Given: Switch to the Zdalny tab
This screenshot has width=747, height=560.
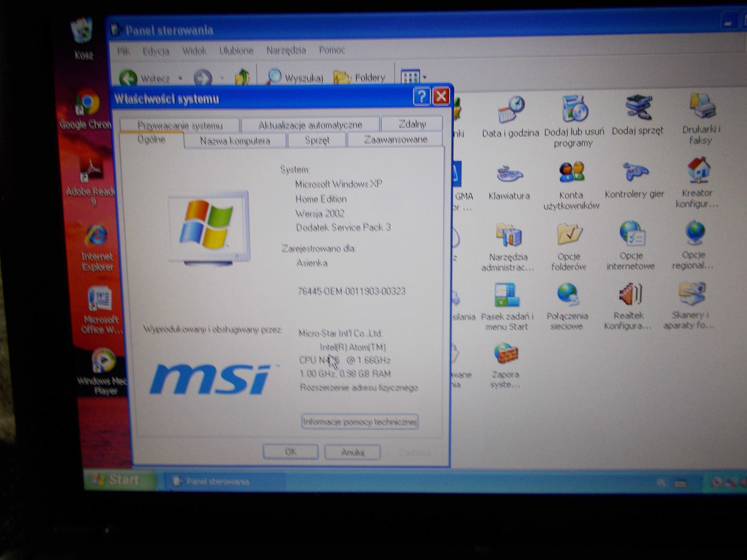Looking at the screenshot, I should [412, 124].
